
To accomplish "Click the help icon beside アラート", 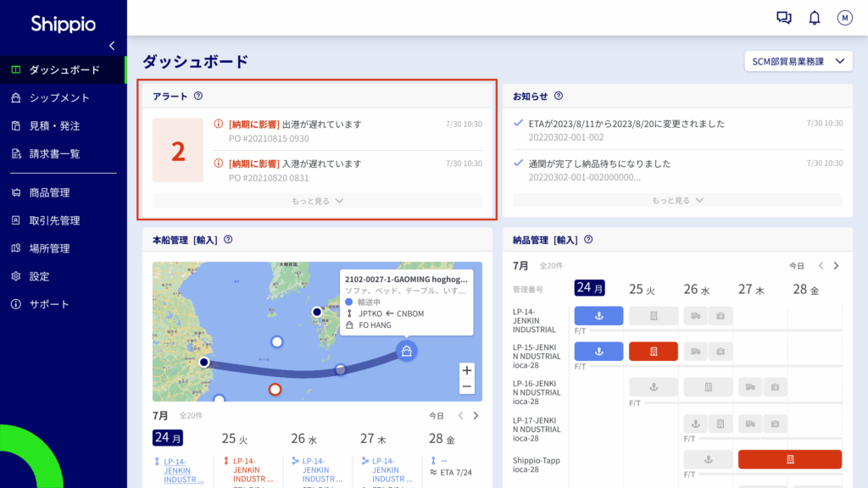I will pos(198,97).
